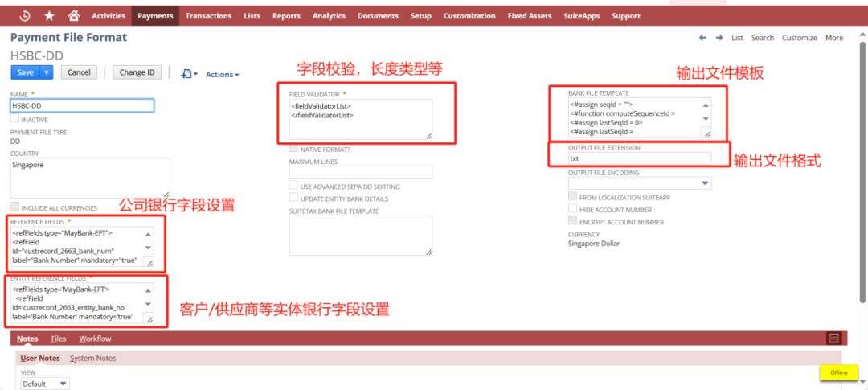Open the View Default dropdown
Viewport: 868px width, 390px height.
tap(63, 384)
